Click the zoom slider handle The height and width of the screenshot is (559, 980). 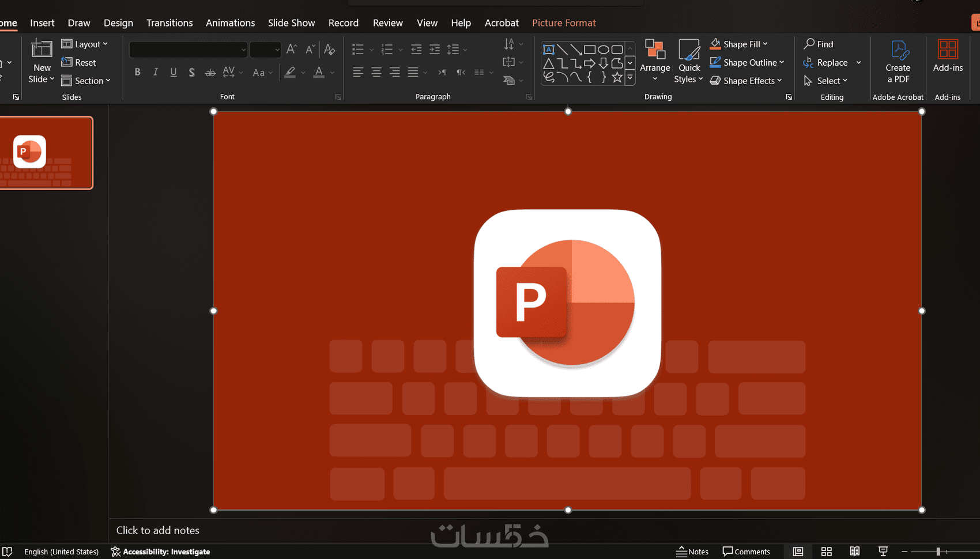coord(938,552)
